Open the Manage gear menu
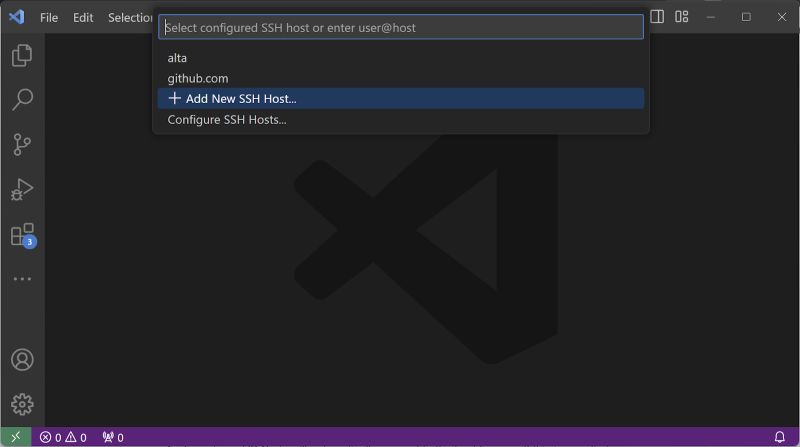Screen dimensions: 800x447 22,404
